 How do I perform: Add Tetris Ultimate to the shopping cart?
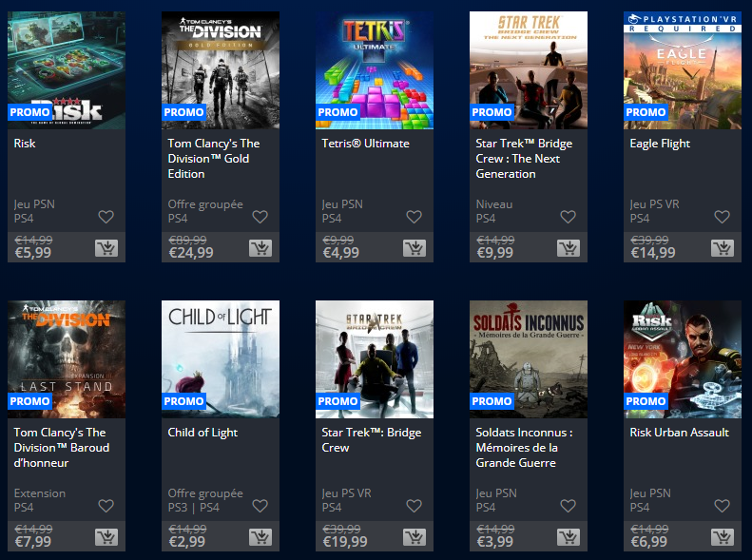pos(415,248)
